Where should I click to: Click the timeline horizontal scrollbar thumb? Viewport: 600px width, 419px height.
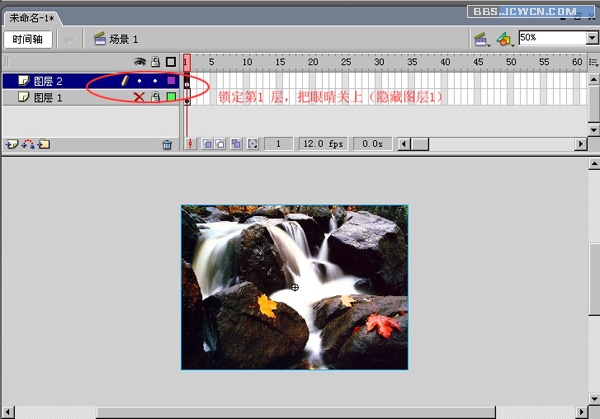click(x=419, y=144)
